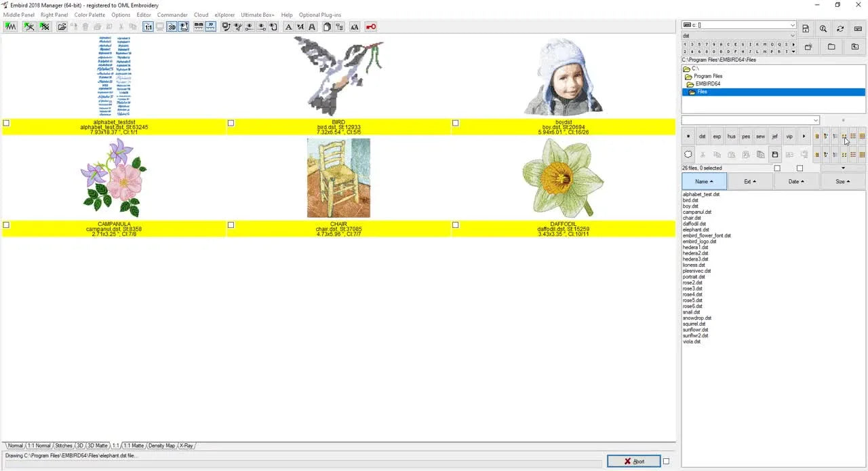Click the scissors cut icon in right panel
The image size is (868, 471).
(x=703, y=154)
